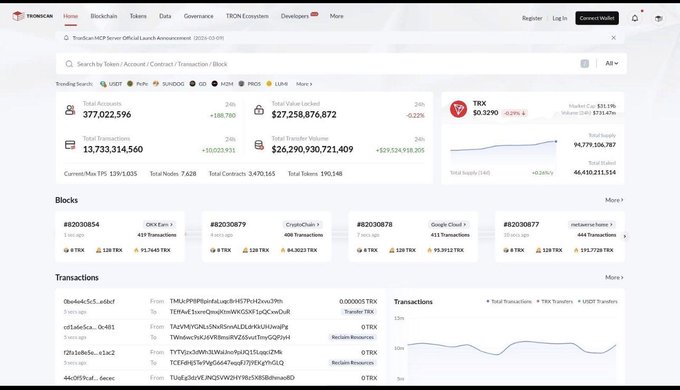This screenshot has width=680, height=390.
Task: Open transaction 0be4e4c5c5...e6bcf
Action: [89, 302]
